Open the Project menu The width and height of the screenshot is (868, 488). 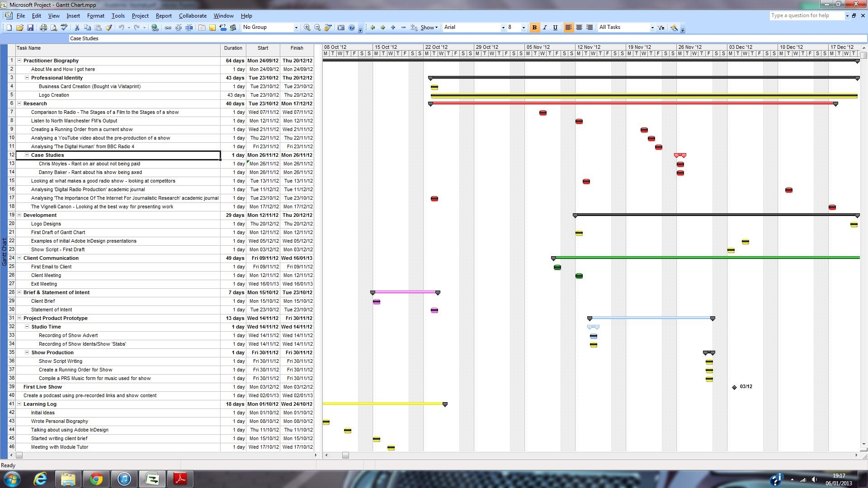coord(140,16)
